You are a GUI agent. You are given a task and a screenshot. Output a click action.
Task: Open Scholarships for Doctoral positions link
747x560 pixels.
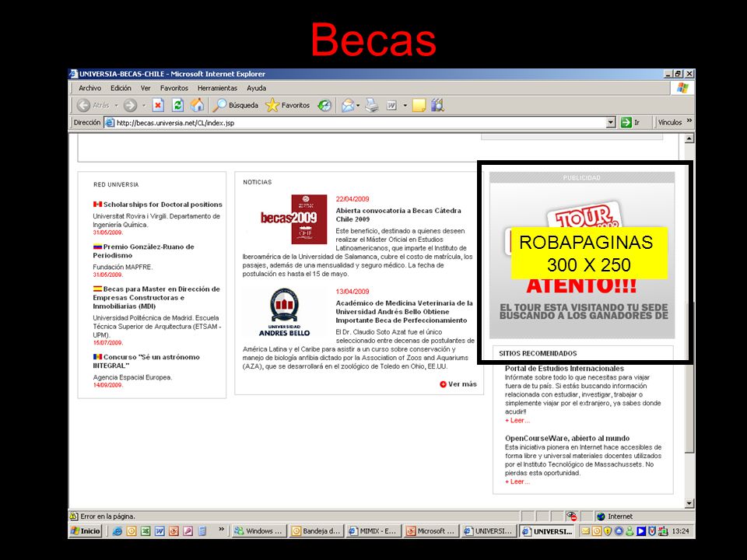pyautogui.click(x=163, y=205)
